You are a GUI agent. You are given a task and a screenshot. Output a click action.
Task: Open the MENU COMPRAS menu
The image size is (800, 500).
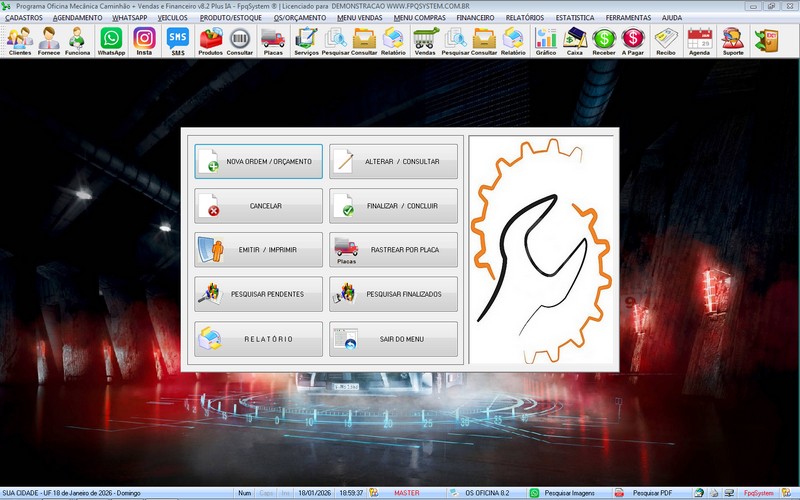(x=419, y=17)
